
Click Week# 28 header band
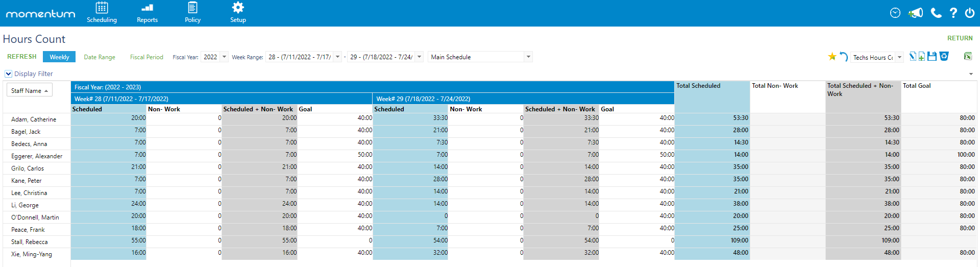click(222, 99)
